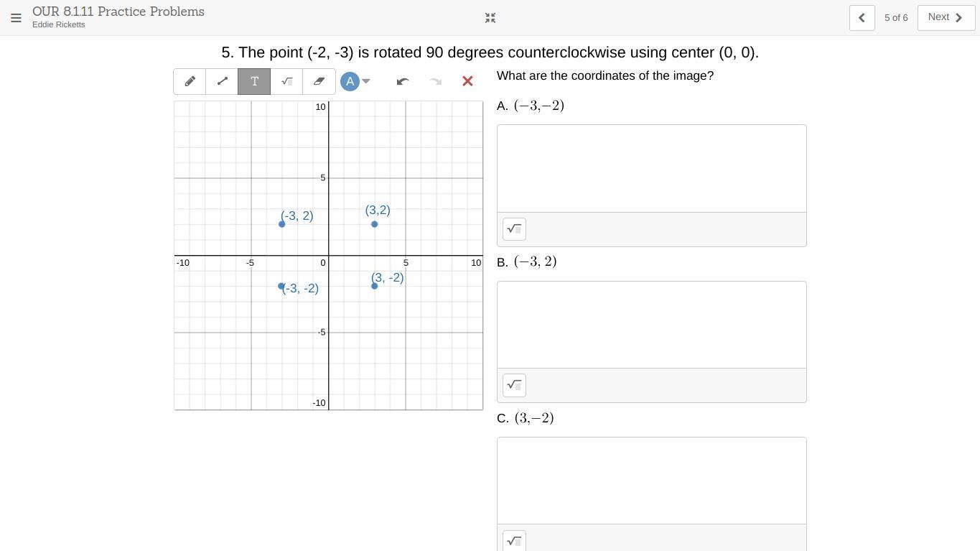Open the blue color picker swatch
The width and height of the screenshot is (980, 551).
point(350,81)
